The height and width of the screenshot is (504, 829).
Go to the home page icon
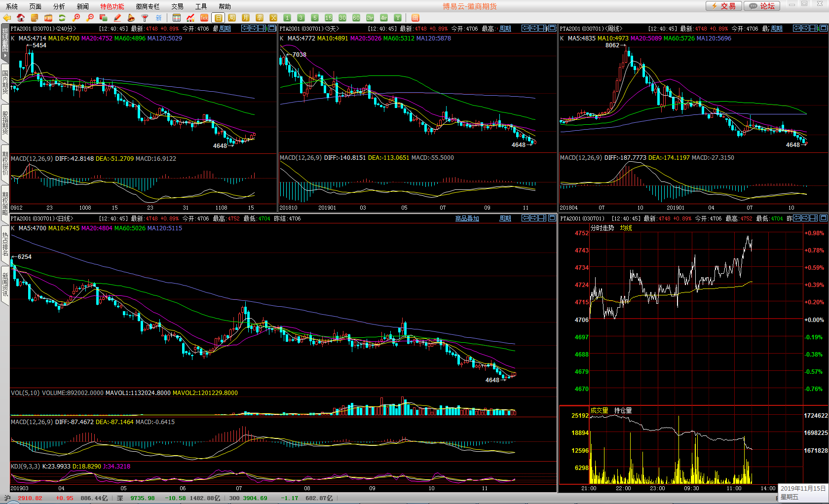21,18
